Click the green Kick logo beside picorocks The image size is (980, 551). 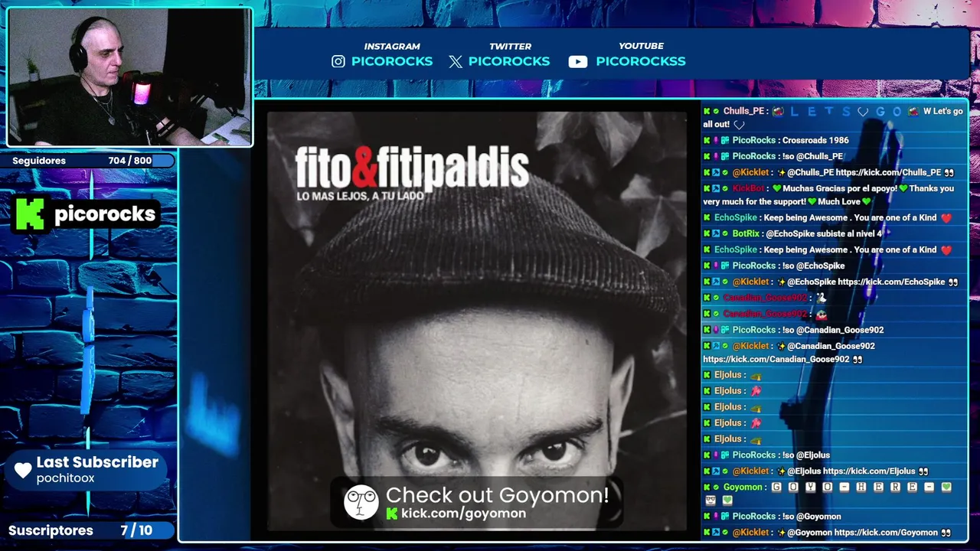pyautogui.click(x=30, y=214)
